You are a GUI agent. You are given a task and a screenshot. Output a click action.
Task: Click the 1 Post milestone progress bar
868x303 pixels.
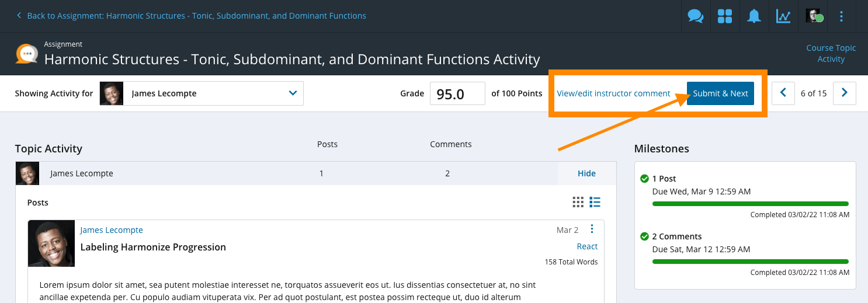pyautogui.click(x=750, y=204)
